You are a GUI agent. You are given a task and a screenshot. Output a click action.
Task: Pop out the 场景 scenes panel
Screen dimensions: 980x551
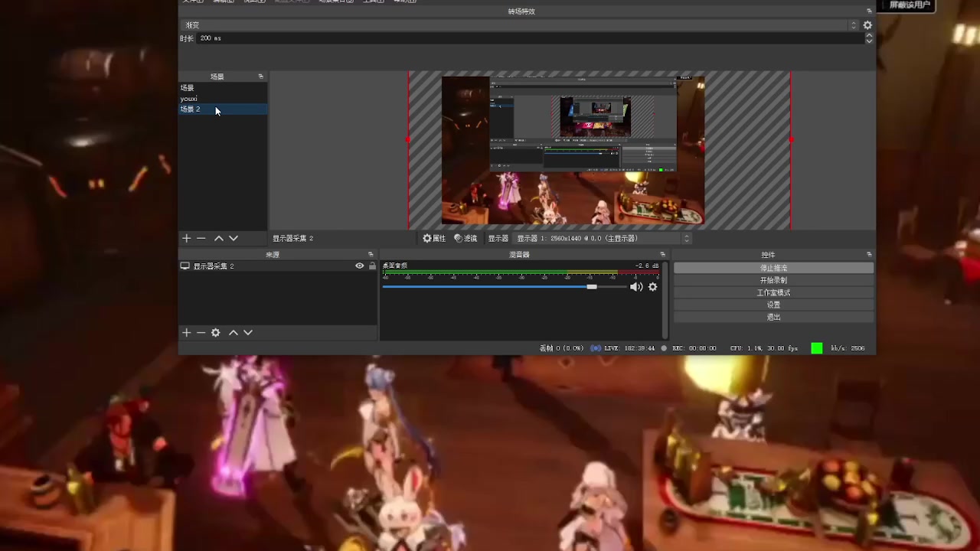coord(261,77)
